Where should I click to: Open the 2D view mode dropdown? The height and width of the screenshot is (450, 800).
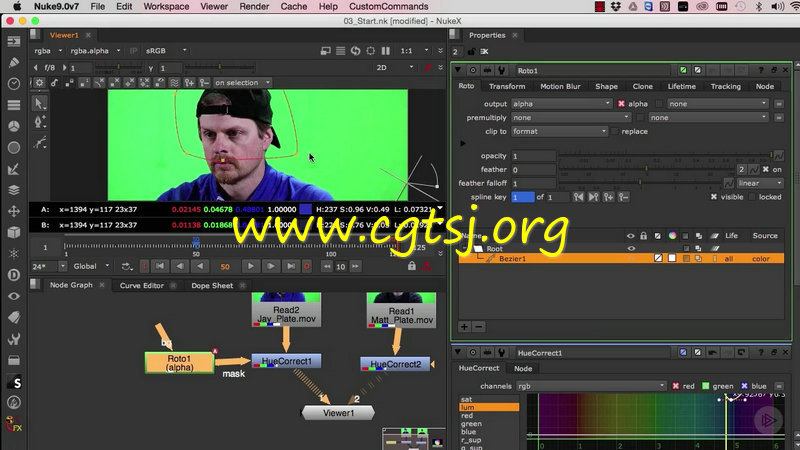point(394,67)
